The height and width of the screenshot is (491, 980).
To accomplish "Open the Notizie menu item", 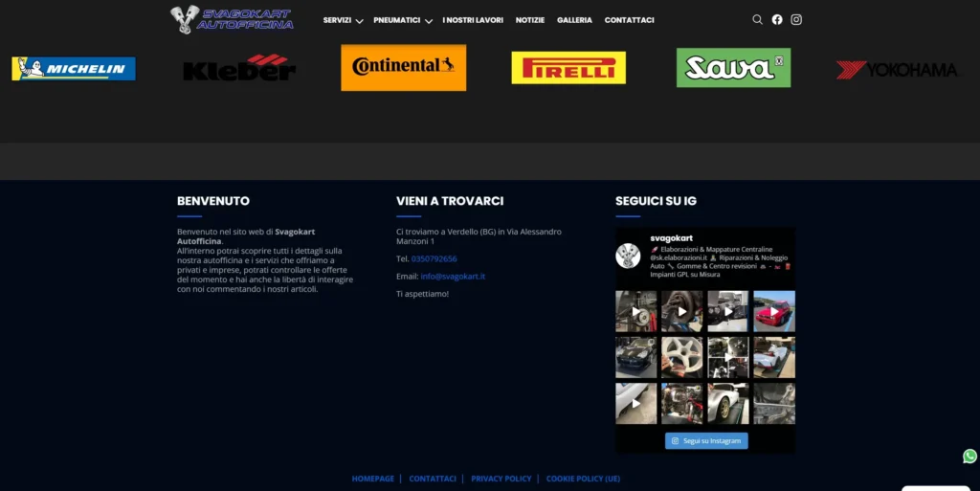I will pos(530,20).
